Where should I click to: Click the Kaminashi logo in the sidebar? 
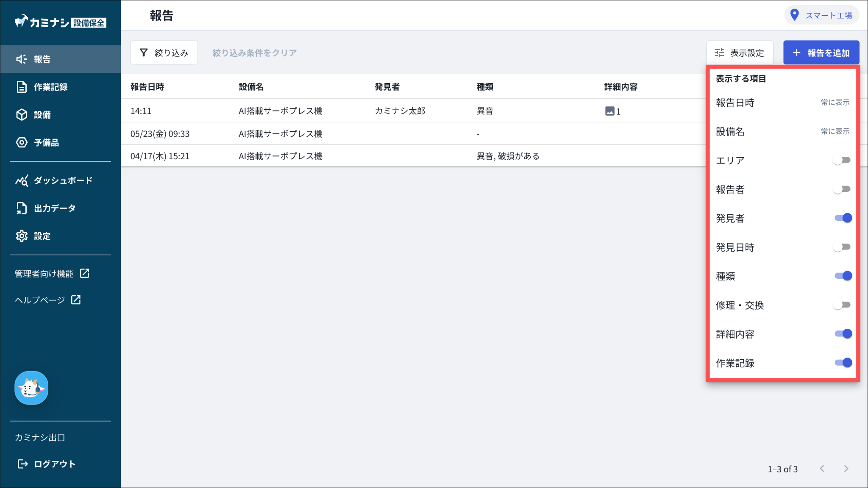coord(60,22)
